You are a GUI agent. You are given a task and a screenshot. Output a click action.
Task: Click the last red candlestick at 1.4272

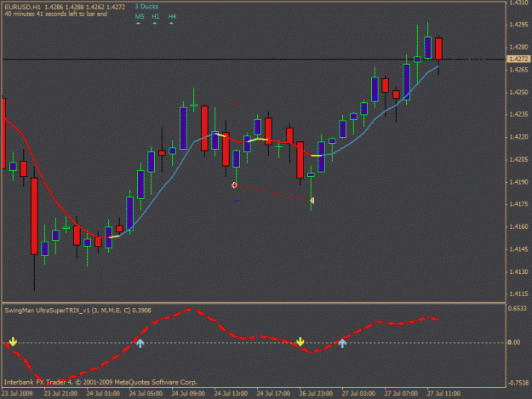[x=438, y=48]
